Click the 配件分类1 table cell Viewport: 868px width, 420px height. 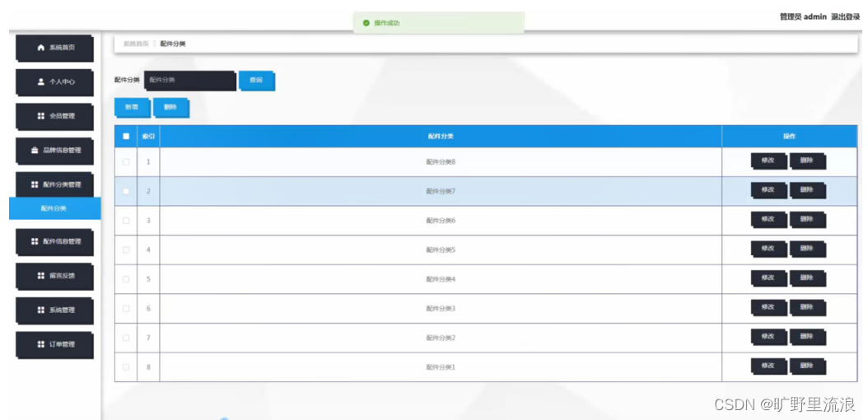click(441, 367)
